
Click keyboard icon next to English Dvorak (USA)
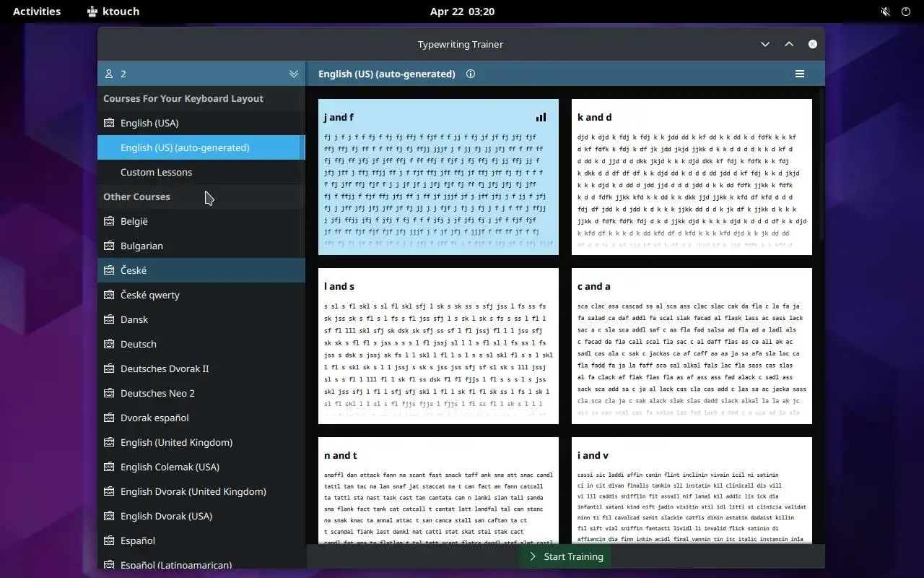(109, 516)
